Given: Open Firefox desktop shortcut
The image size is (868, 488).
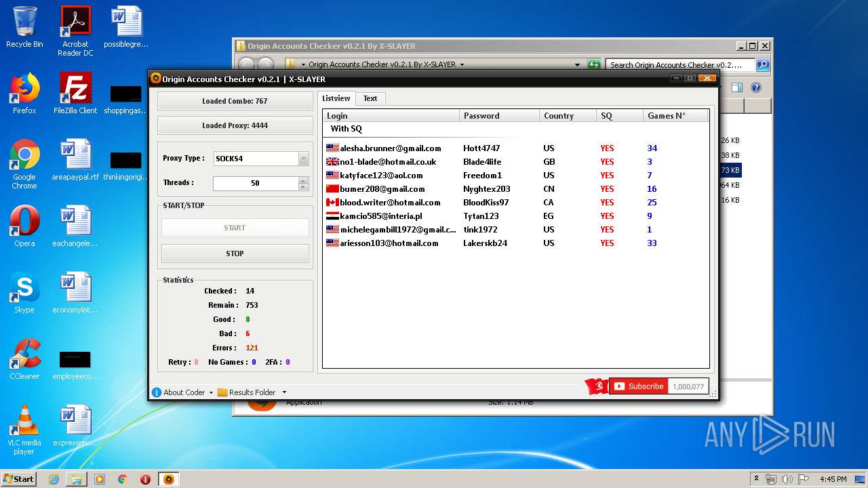Looking at the screenshot, I should tap(24, 94).
